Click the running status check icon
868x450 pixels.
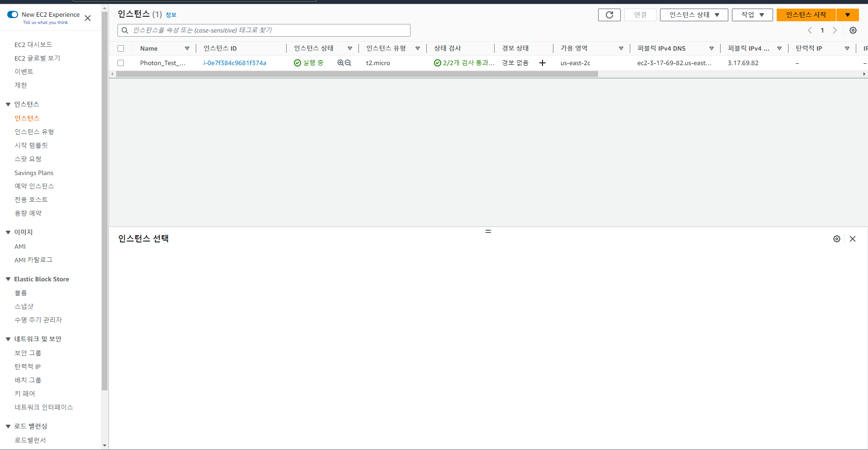pos(297,63)
